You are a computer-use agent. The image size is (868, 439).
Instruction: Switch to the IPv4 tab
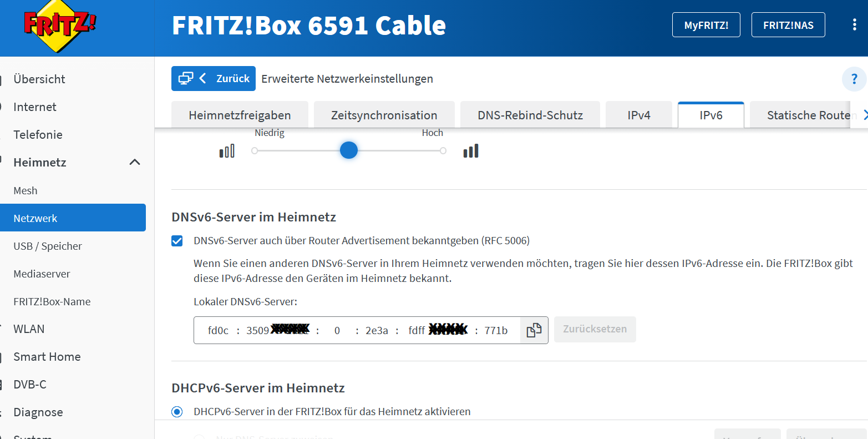[638, 115]
